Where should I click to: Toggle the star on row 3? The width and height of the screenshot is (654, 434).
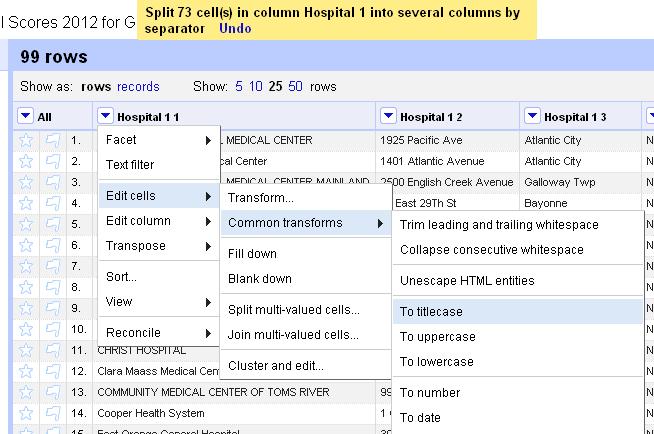coord(26,182)
